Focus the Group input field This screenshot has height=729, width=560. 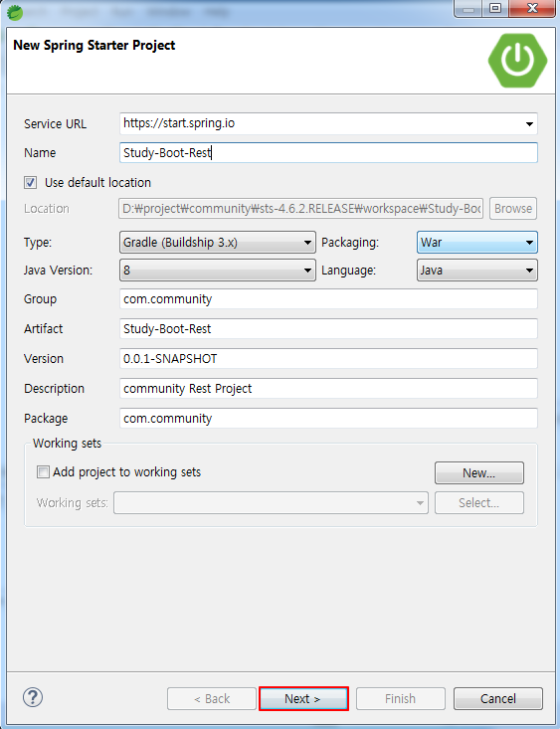tap(328, 299)
